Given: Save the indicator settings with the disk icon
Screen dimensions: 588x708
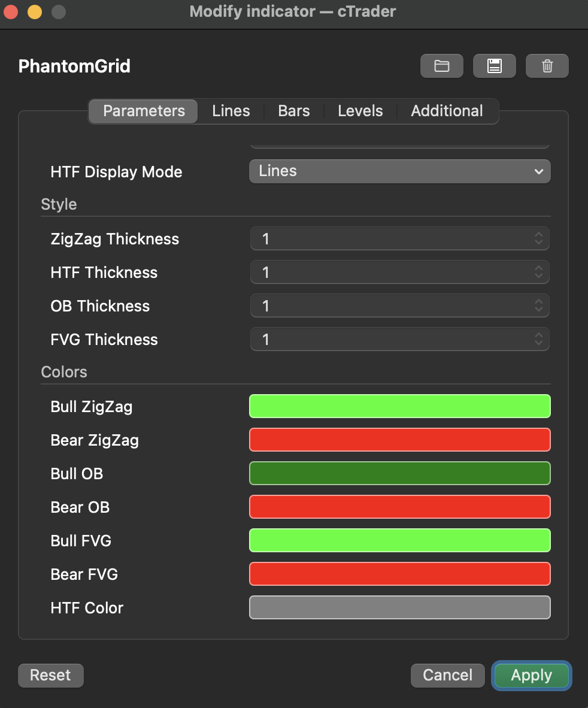Looking at the screenshot, I should point(494,66).
